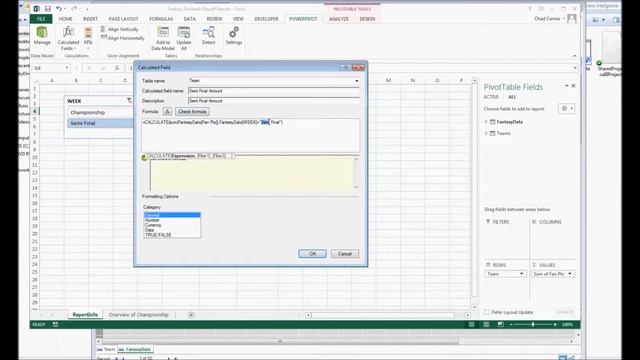Click the insert function fx button in dialog

click(x=167, y=111)
